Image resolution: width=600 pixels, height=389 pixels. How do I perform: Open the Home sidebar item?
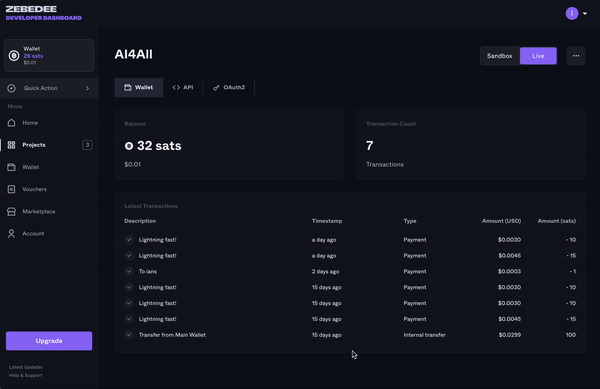[x=49, y=123]
